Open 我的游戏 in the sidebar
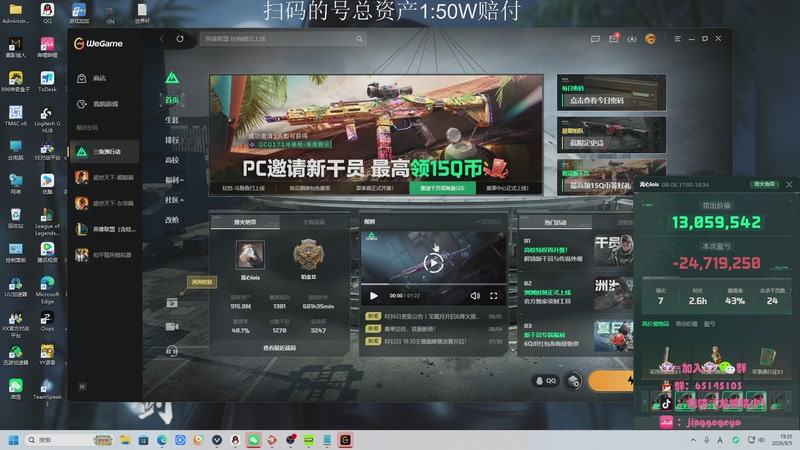The width and height of the screenshot is (800, 450). click(105, 104)
